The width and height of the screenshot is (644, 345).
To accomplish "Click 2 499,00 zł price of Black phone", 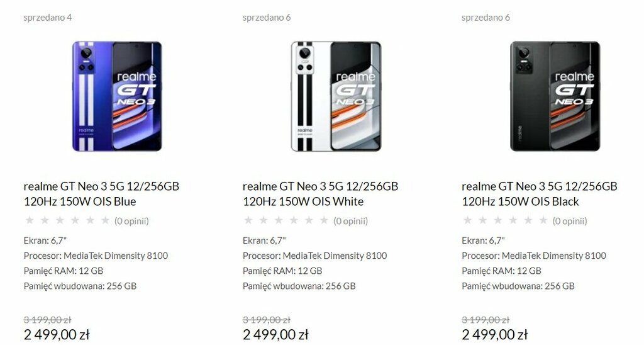I will (x=494, y=335).
